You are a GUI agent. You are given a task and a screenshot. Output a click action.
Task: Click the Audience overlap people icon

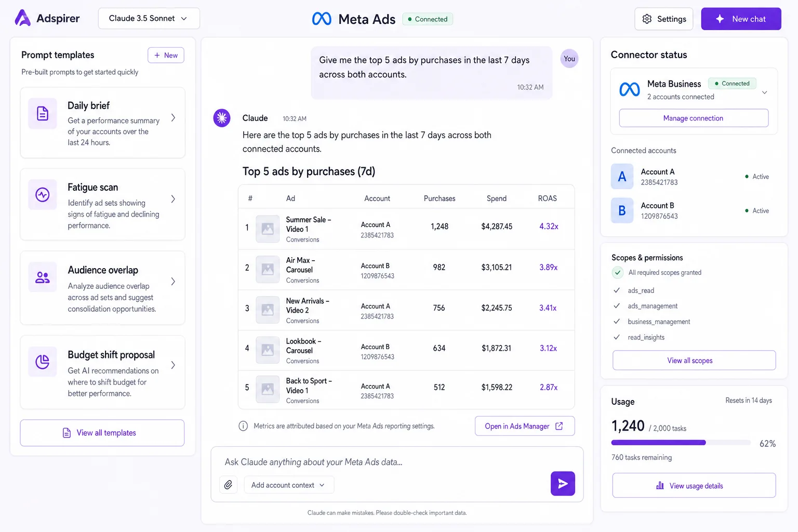click(x=43, y=277)
